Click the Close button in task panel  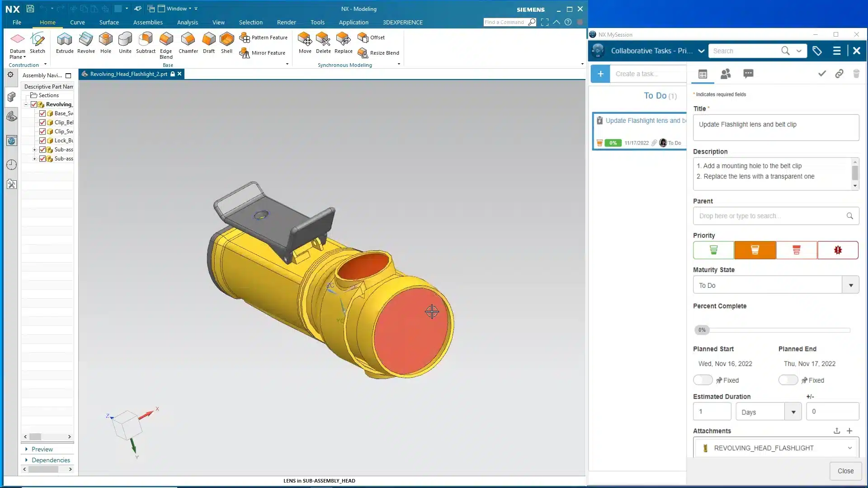845,471
